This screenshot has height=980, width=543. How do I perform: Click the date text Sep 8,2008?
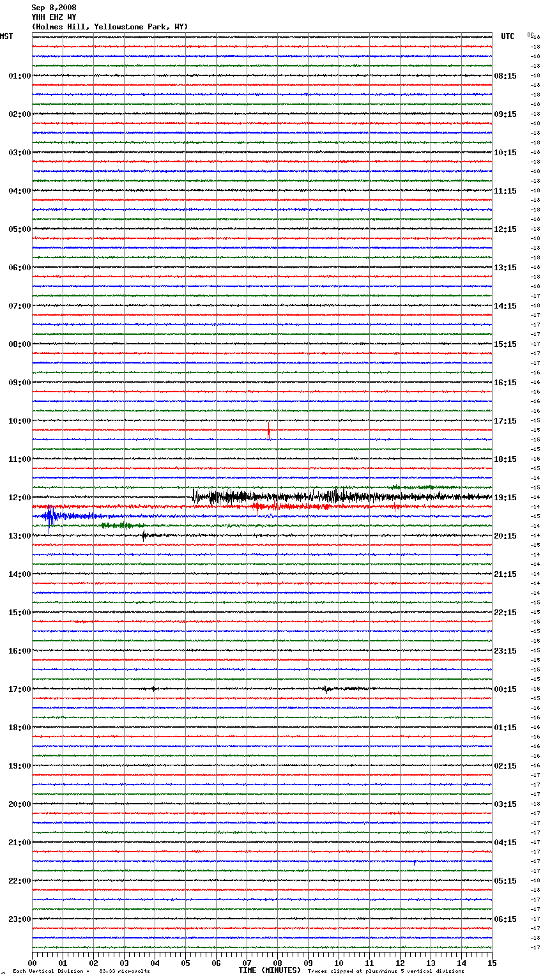tap(54, 8)
